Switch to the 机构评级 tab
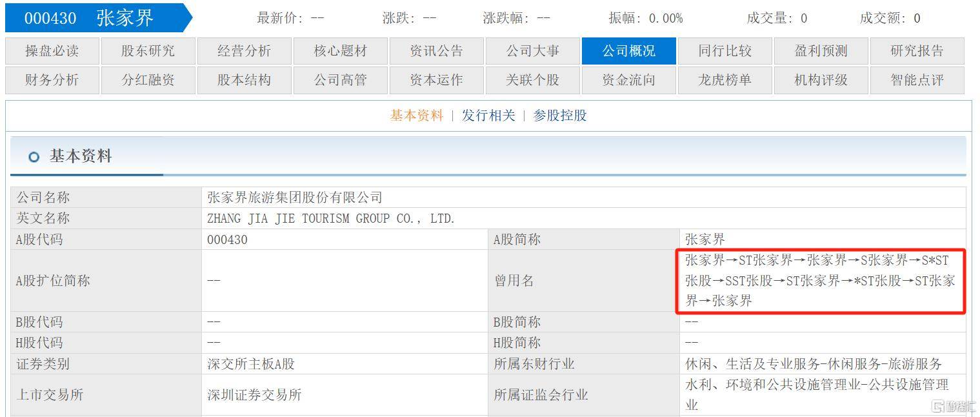The image size is (980, 417). pyautogui.click(x=821, y=80)
